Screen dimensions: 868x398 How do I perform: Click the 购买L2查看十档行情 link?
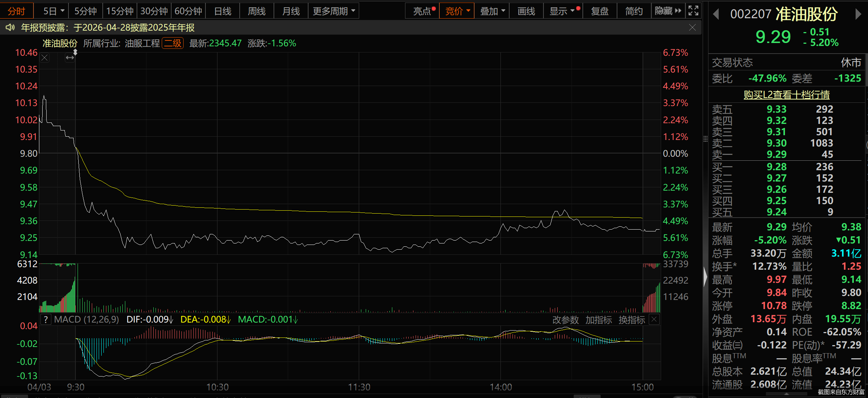coord(786,95)
